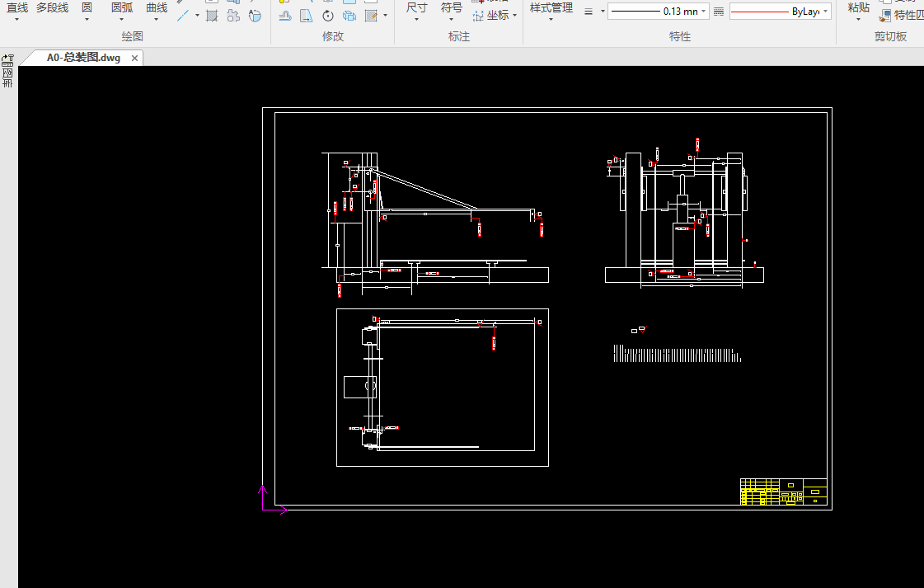Expand the 圆 (Circle) tool dropdown arrow
The height and width of the screenshot is (588, 924).
click(87, 20)
